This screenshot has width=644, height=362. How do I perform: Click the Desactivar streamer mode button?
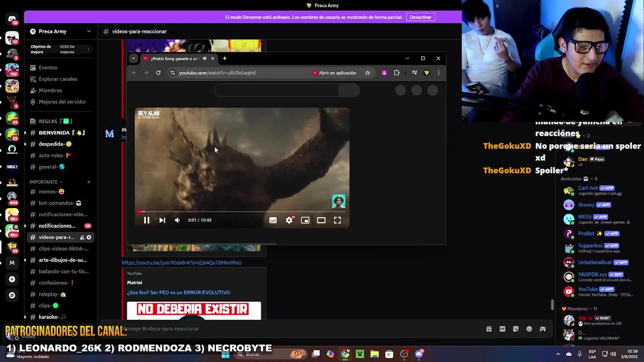point(420,17)
